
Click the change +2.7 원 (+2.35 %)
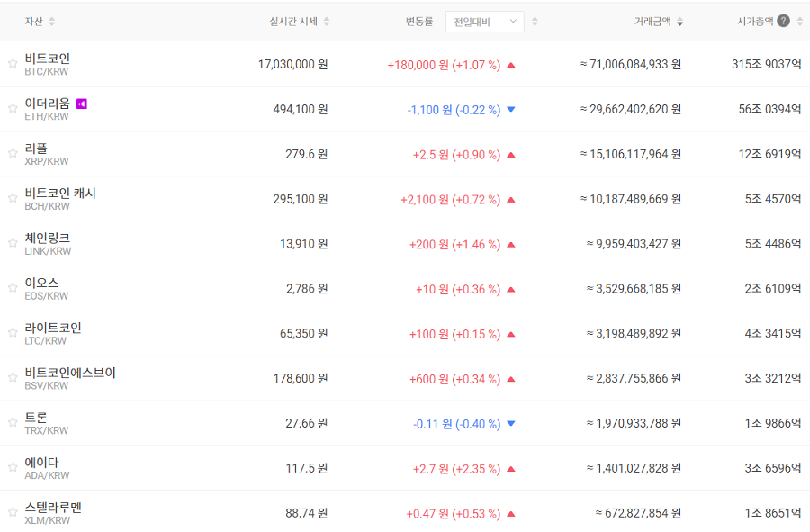(x=456, y=470)
